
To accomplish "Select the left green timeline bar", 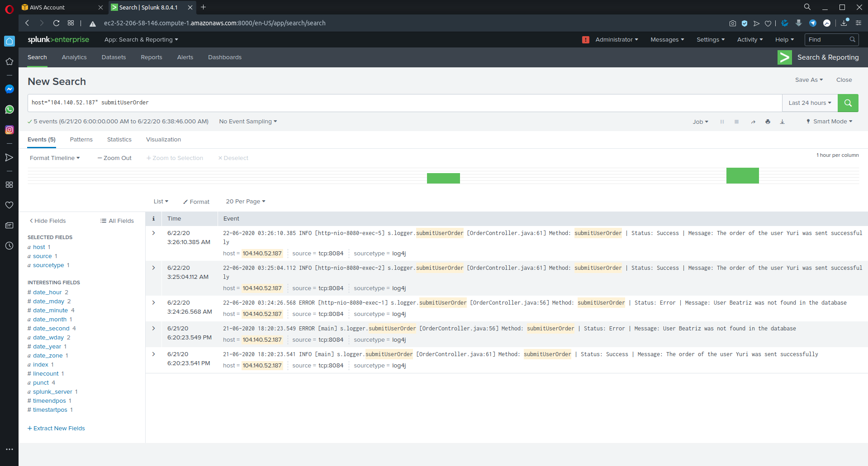I will click(x=443, y=178).
